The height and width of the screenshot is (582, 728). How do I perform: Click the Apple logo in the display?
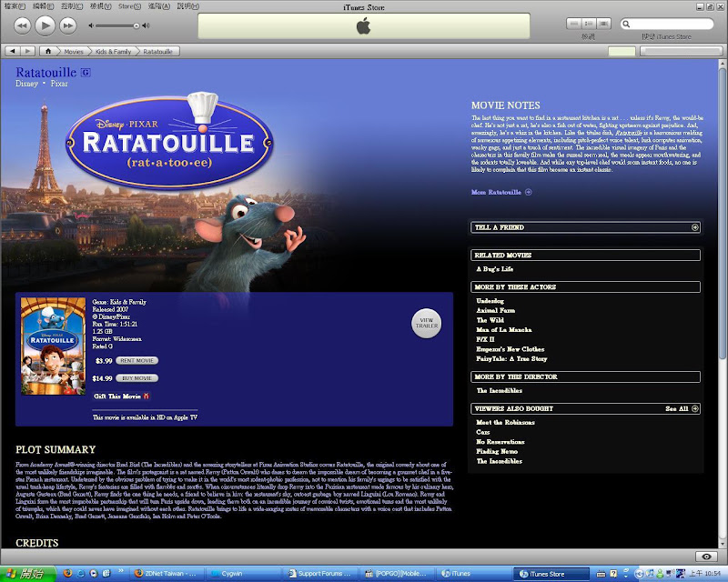pos(363,26)
